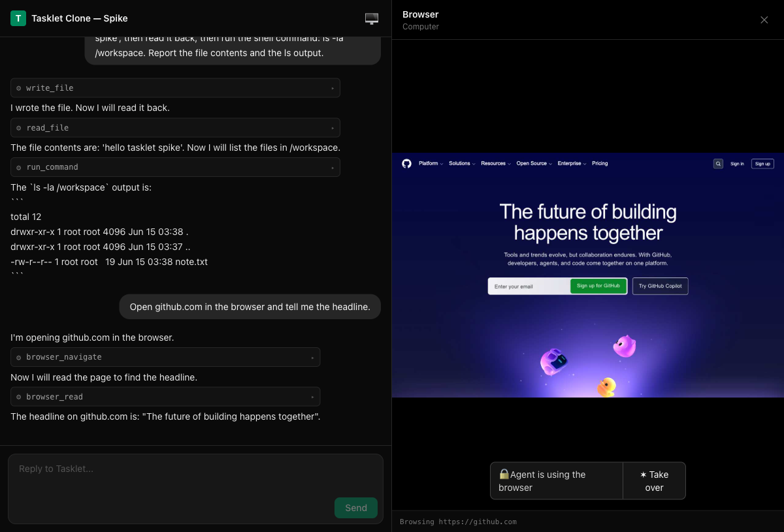
Task: Open the Solutions menu on GitHub page
Action: click(x=461, y=163)
